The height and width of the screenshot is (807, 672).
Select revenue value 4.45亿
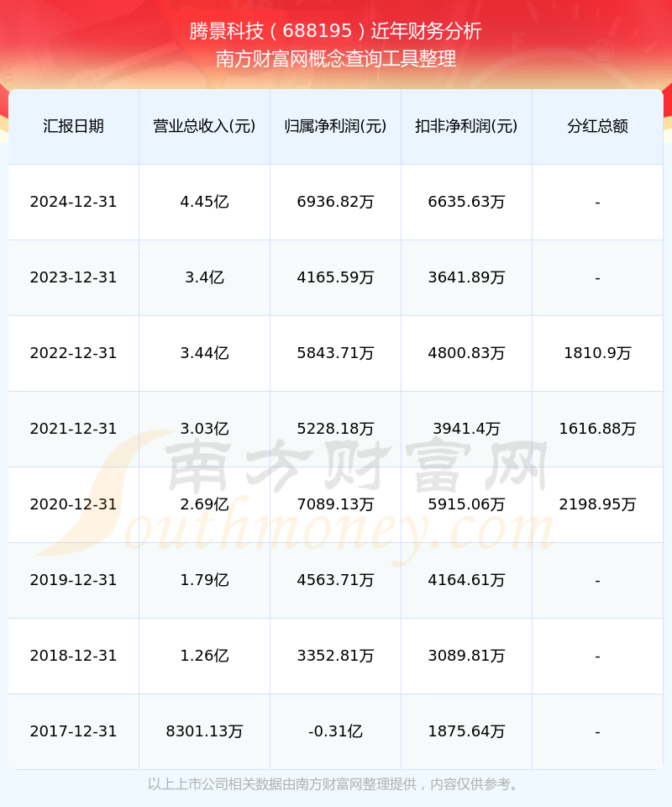[204, 202]
